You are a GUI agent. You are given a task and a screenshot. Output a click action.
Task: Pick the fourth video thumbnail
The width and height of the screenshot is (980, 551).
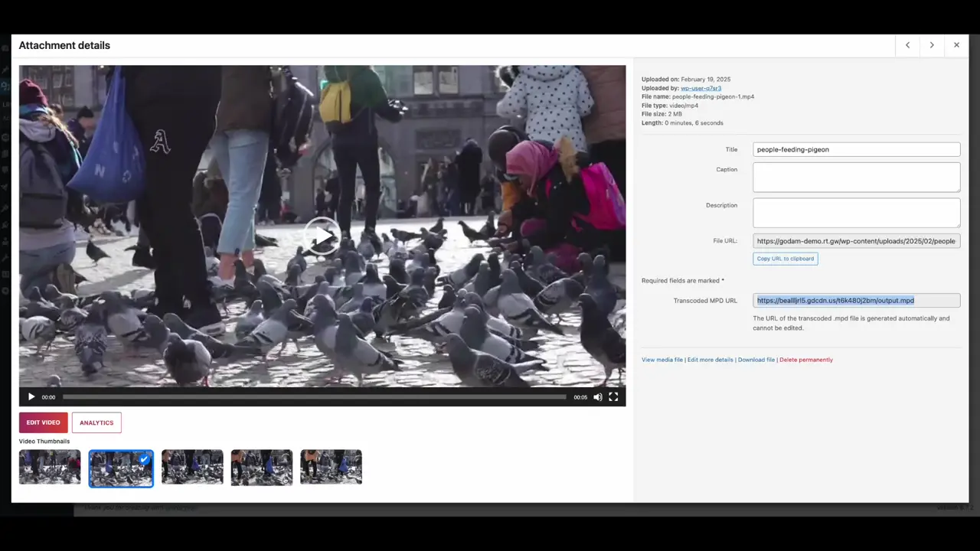(262, 467)
